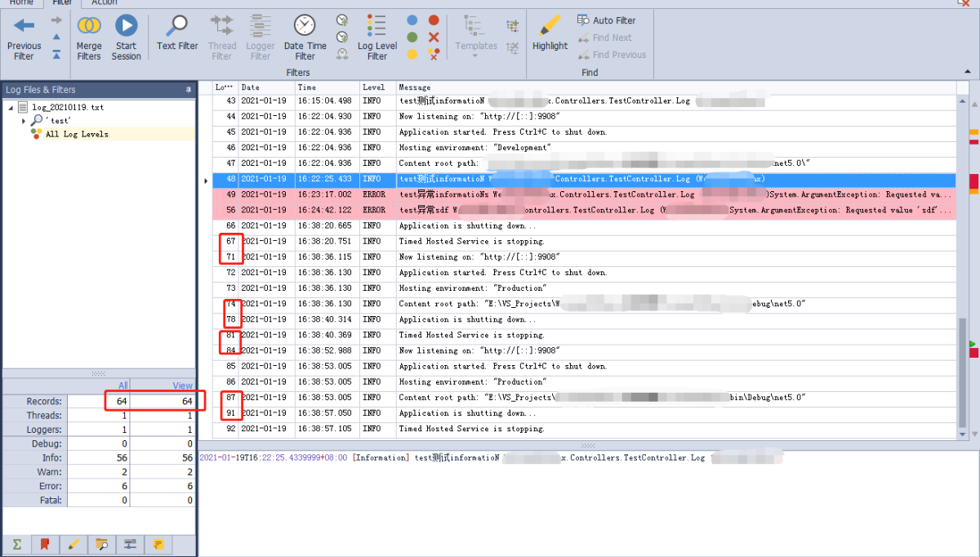Start a new session
The image size is (980, 557).
click(126, 38)
